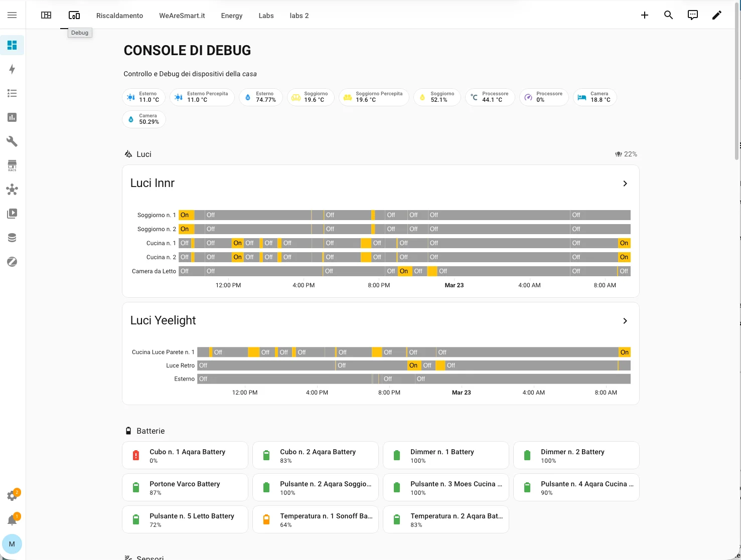Viewport: 741px width, 560px height.
Task: Open Notifications bell in sidebar
Action: tap(12, 520)
